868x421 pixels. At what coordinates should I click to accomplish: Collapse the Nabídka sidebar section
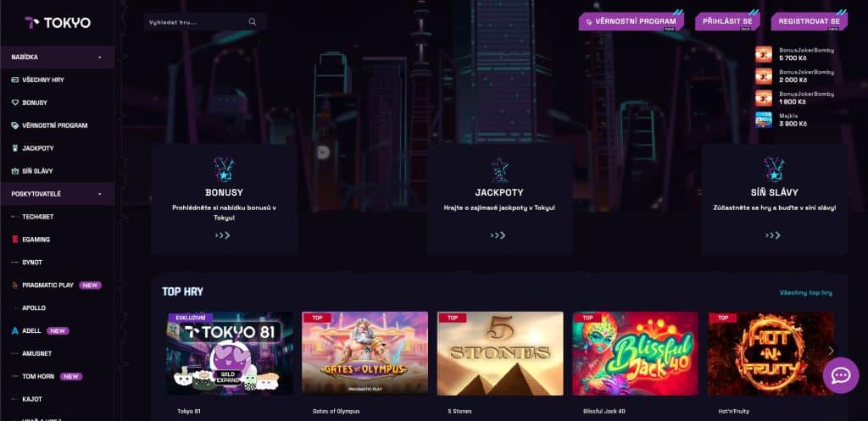(100, 57)
